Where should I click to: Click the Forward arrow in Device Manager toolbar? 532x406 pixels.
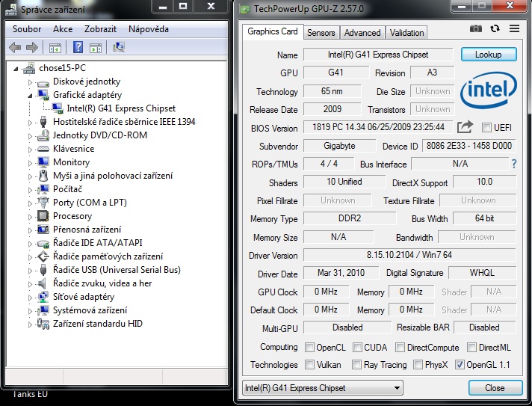click(32, 47)
